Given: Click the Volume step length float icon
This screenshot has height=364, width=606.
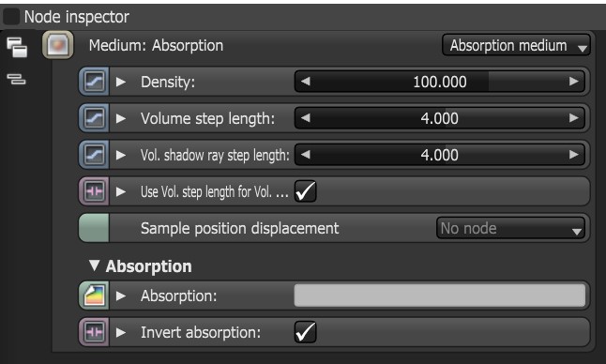Looking at the screenshot, I should pos(94,118).
